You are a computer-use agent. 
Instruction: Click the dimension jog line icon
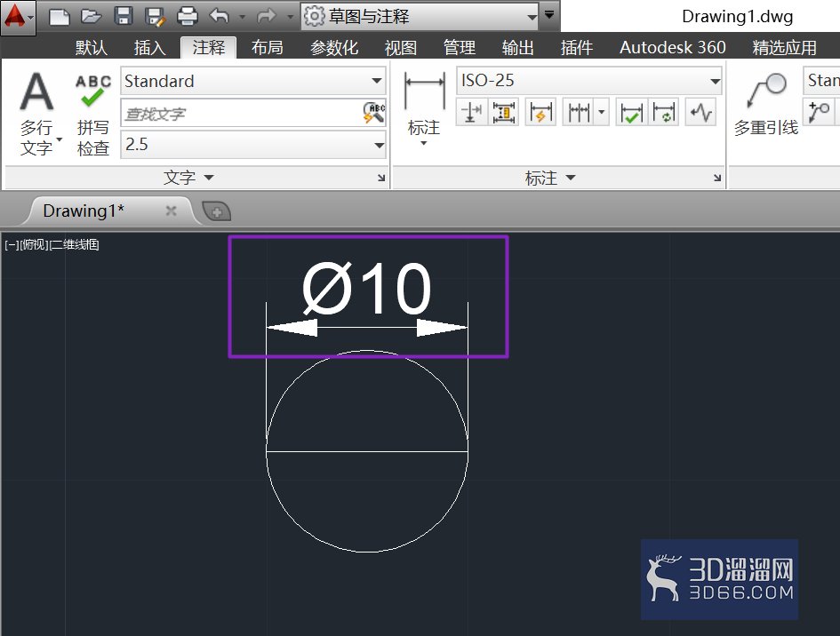pyautogui.click(x=700, y=113)
